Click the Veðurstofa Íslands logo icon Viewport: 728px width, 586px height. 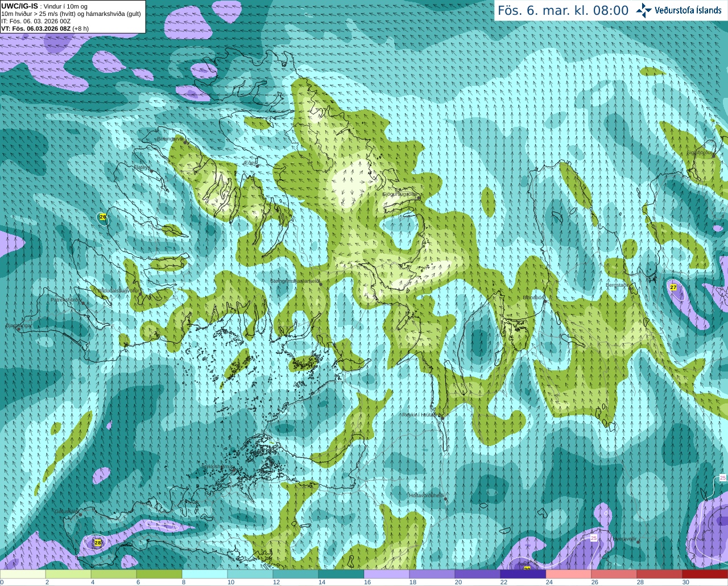coord(644,10)
